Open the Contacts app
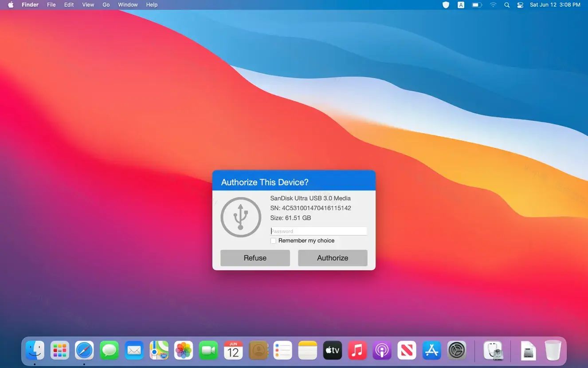 [258, 350]
